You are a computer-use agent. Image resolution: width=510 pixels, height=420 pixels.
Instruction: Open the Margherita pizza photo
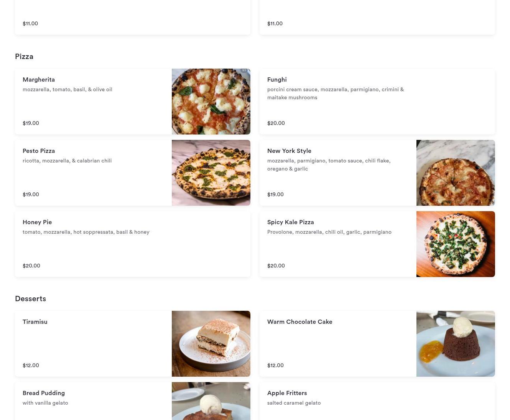211,102
